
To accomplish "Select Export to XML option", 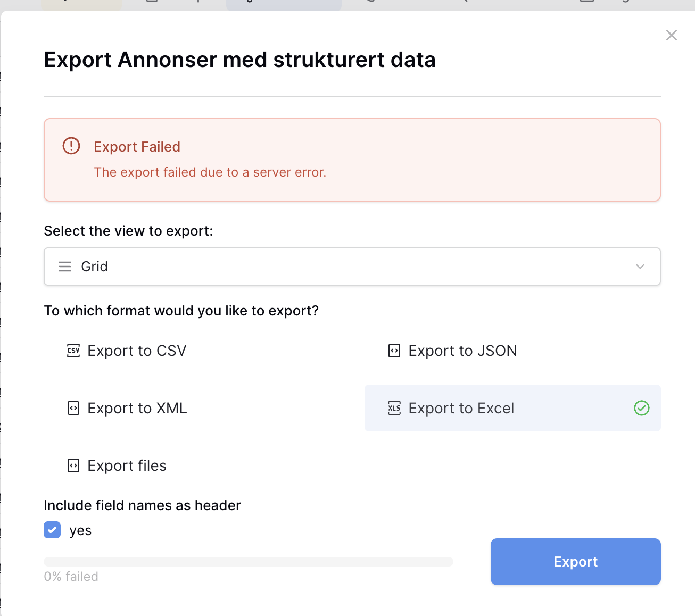I will (x=137, y=409).
